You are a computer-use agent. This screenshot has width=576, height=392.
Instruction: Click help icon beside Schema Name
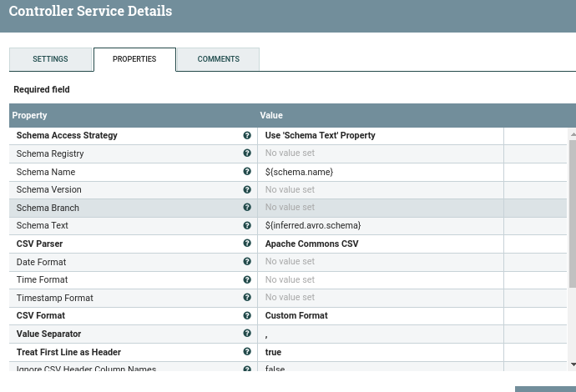click(x=247, y=171)
